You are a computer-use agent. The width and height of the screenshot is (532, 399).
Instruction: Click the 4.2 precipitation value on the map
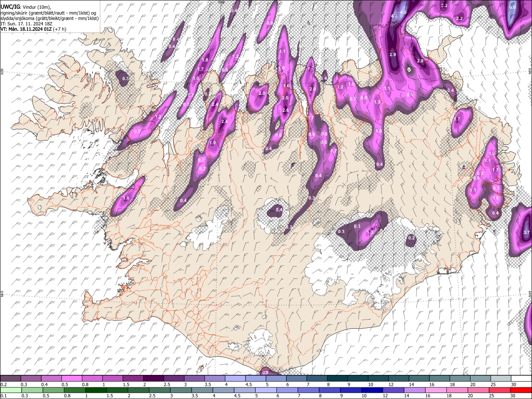click(x=394, y=16)
